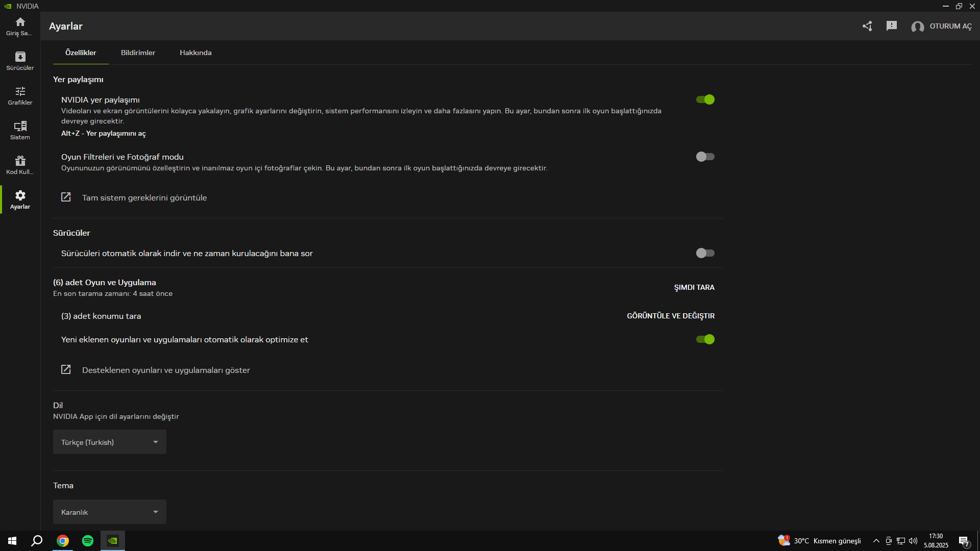Toggle automatic driver download switch
Image resolution: width=980 pixels, height=551 pixels.
[x=705, y=253]
